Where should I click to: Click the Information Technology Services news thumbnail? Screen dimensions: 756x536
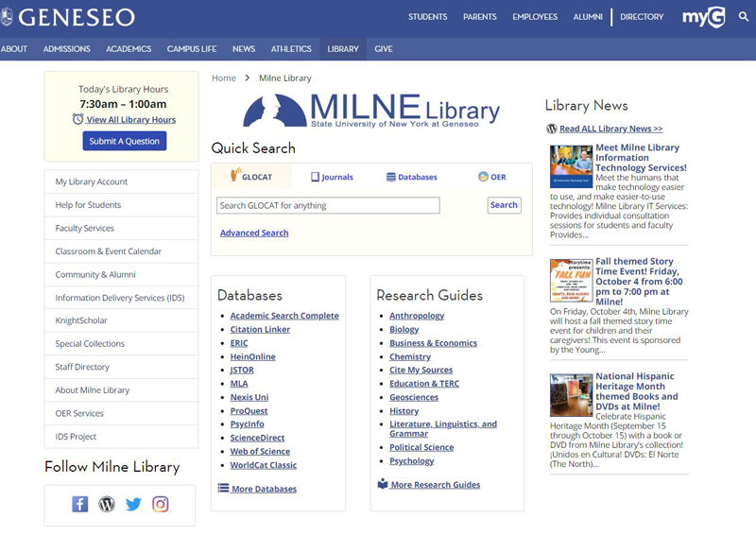(x=572, y=166)
